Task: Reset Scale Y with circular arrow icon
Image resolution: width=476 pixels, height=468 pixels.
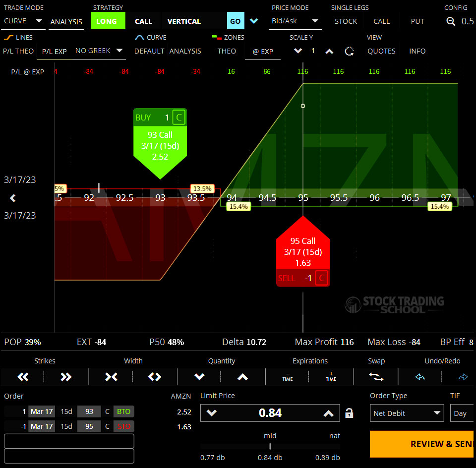Action: point(350,51)
